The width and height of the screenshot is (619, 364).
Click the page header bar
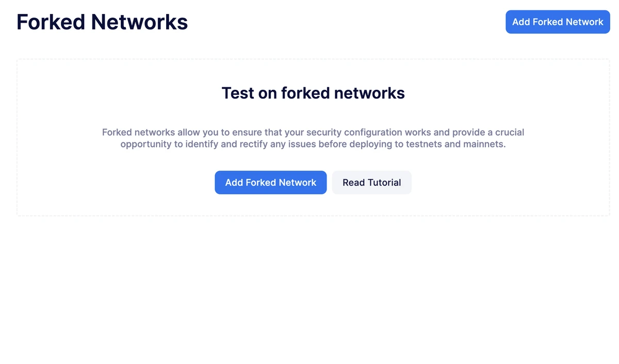pyautogui.click(x=309, y=22)
